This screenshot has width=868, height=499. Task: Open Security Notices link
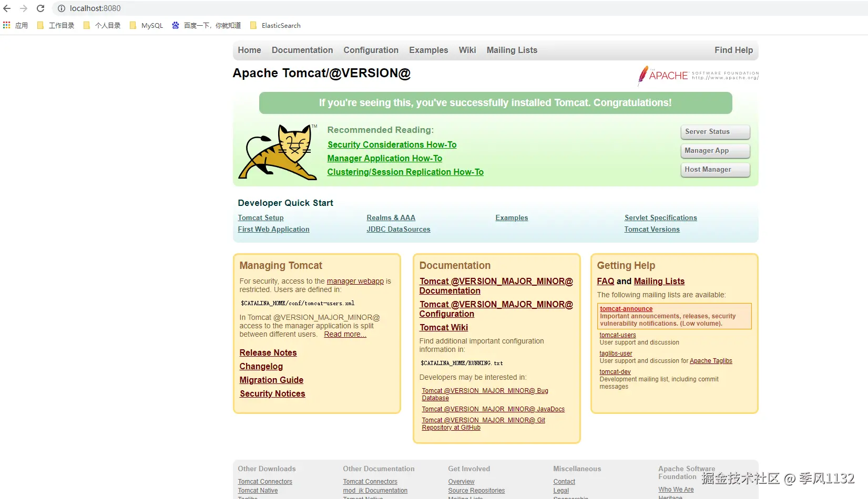coord(272,394)
